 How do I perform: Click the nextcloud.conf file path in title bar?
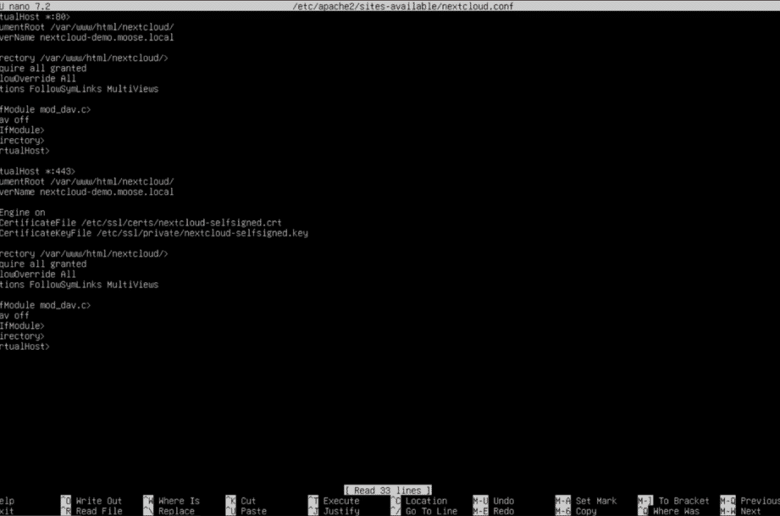click(x=402, y=6)
